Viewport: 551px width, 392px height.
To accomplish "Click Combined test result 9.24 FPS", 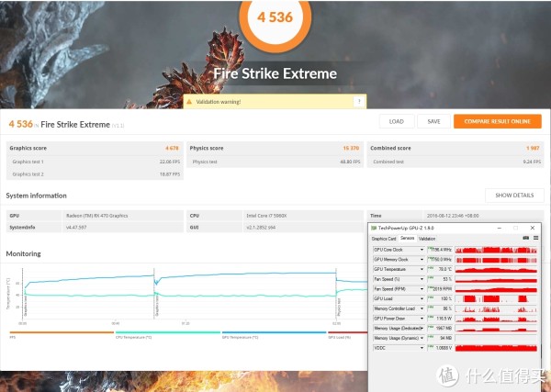I will 532,162.
